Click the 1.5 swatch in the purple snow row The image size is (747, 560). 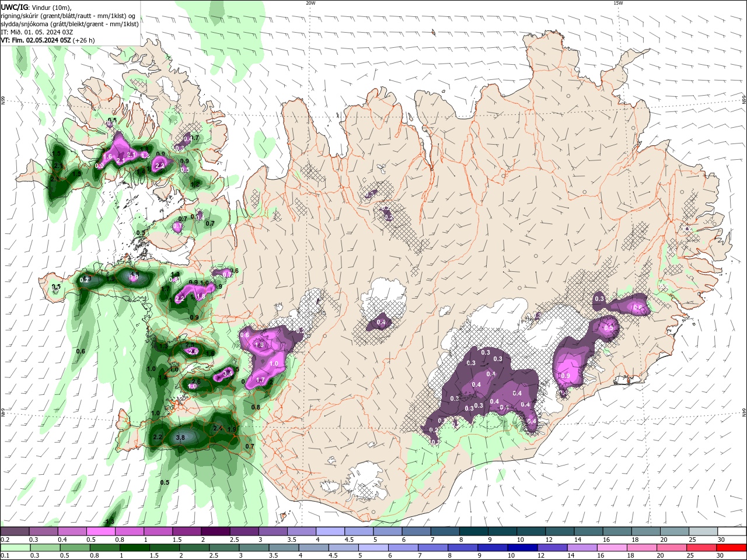coord(186,531)
